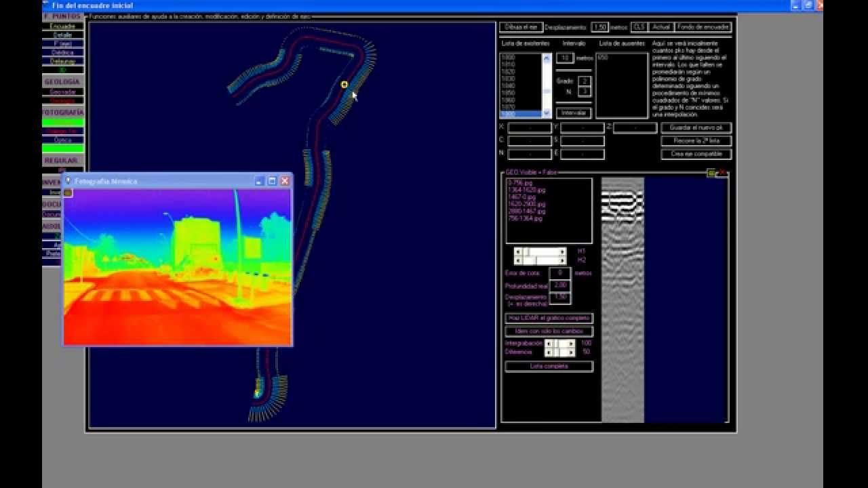Click green icon atop the GEO panel
Image resolution: width=868 pixels, height=488 pixels.
[711, 174]
